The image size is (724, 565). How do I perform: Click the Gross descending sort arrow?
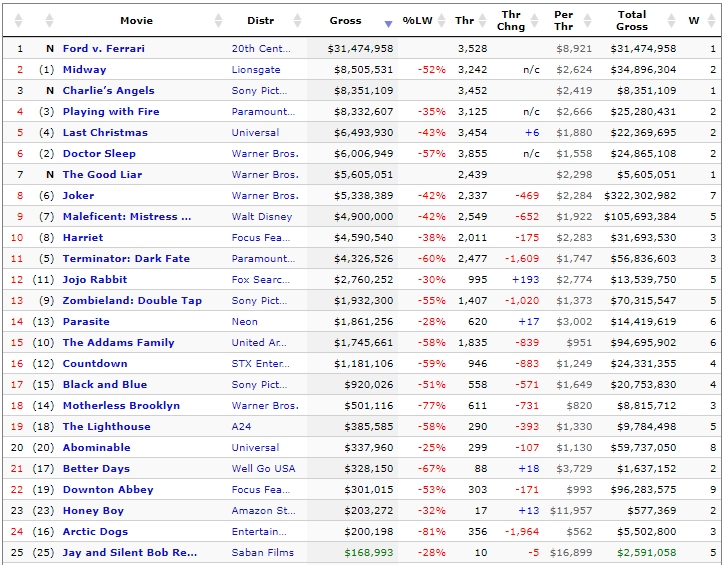[x=388, y=24]
